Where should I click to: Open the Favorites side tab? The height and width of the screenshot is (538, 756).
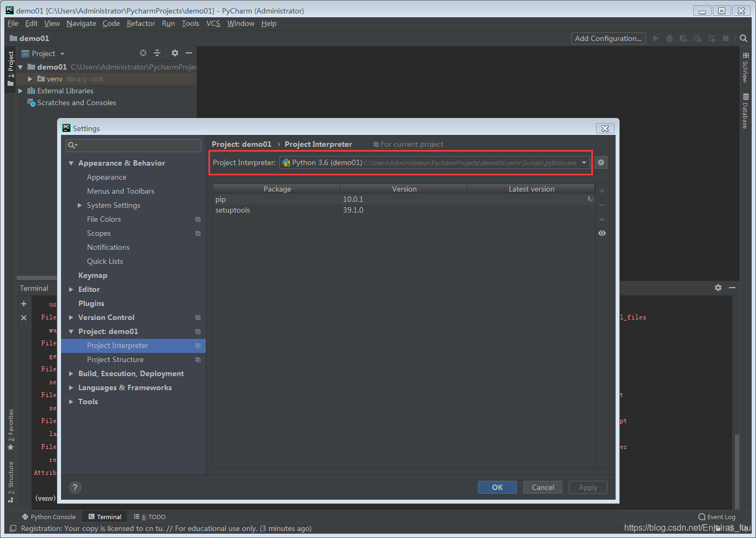(x=11, y=430)
